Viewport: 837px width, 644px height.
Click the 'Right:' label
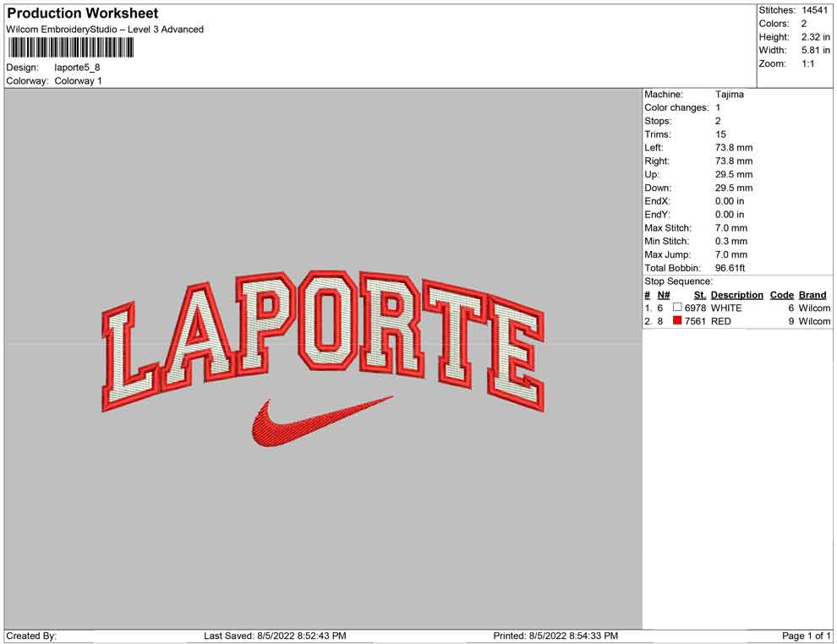[x=657, y=161]
